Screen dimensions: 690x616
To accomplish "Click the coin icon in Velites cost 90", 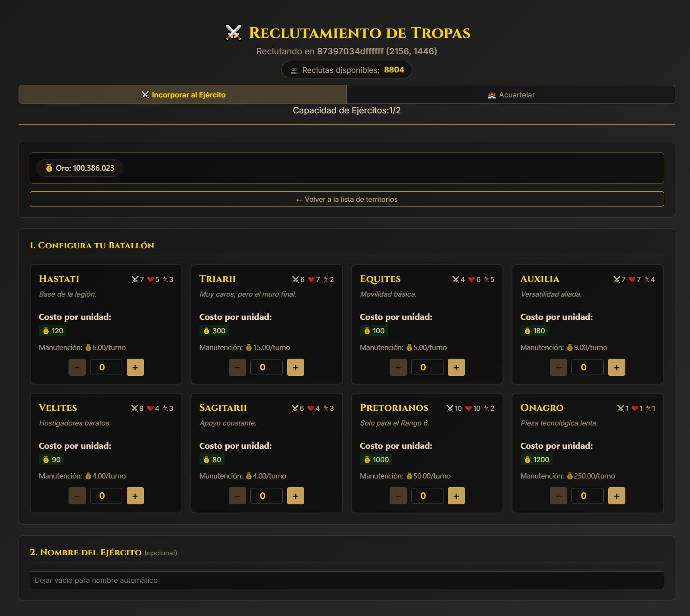I will 46,460.
